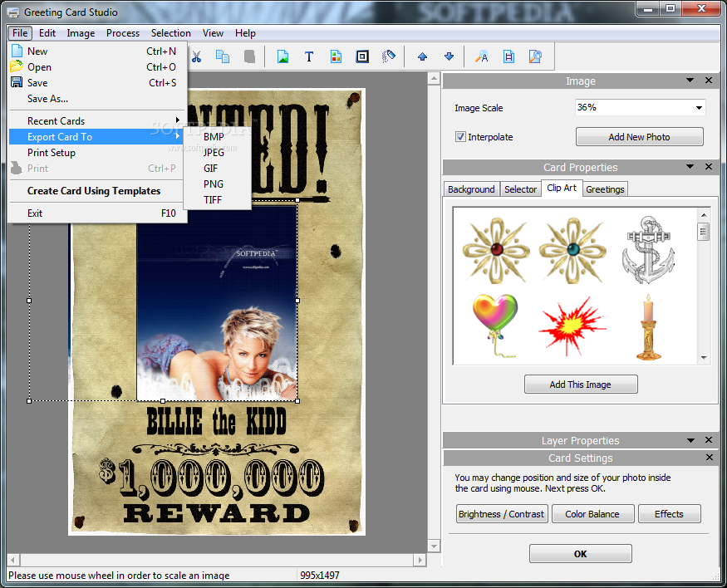
Task: Export card as GIF
Action: click(x=217, y=169)
